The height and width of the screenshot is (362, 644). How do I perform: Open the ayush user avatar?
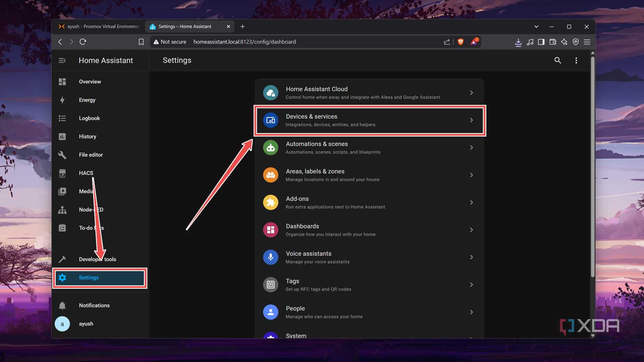click(62, 324)
